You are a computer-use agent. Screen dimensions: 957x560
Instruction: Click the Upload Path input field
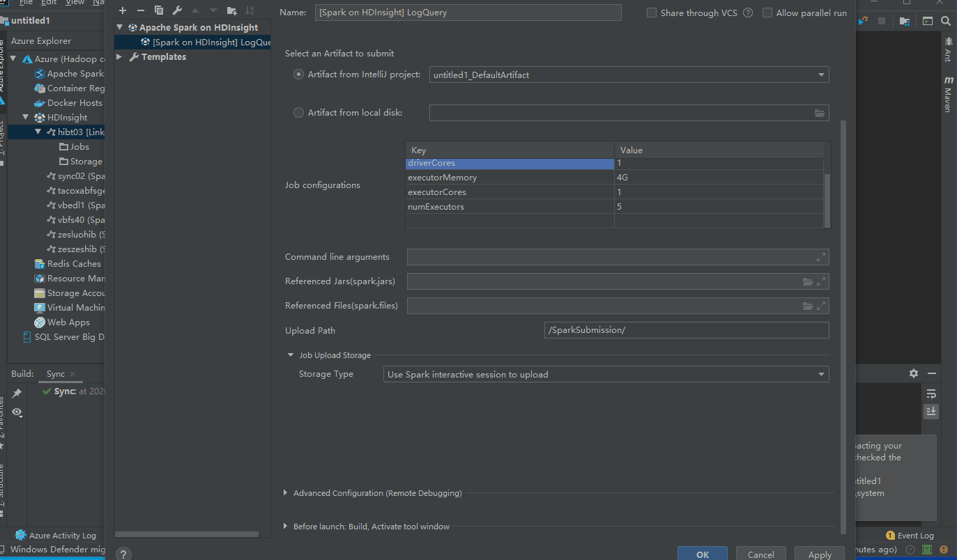tap(687, 329)
